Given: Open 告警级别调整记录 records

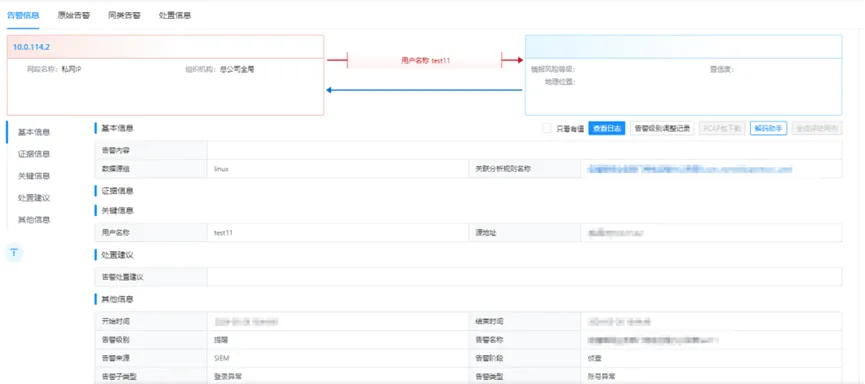Looking at the screenshot, I should click(662, 129).
